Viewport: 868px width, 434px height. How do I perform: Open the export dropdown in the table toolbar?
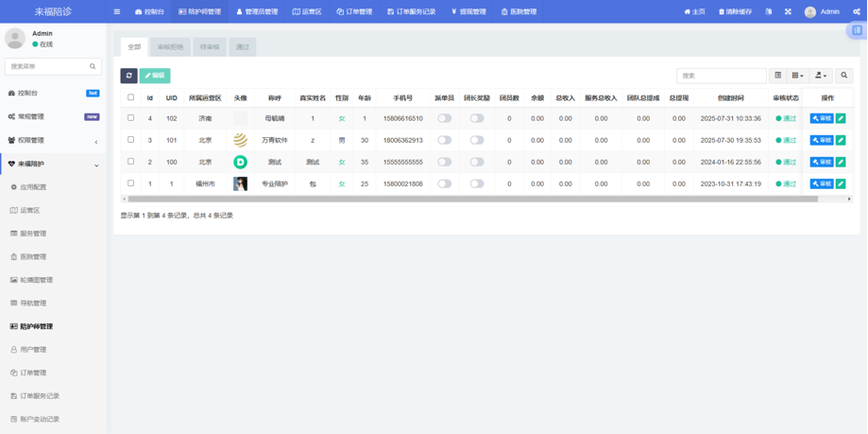click(x=821, y=76)
